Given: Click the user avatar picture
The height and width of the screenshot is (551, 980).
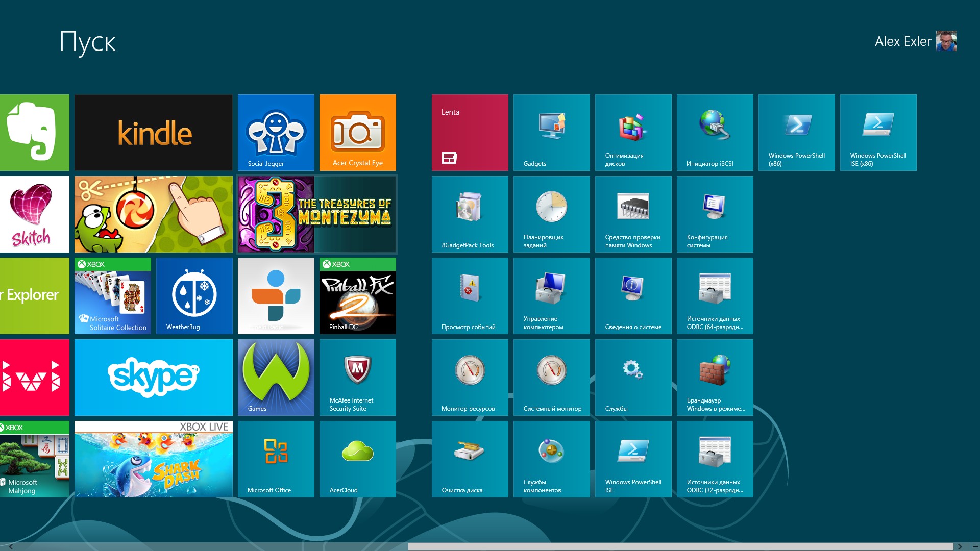Looking at the screenshot, I should (x=946, y=41).
